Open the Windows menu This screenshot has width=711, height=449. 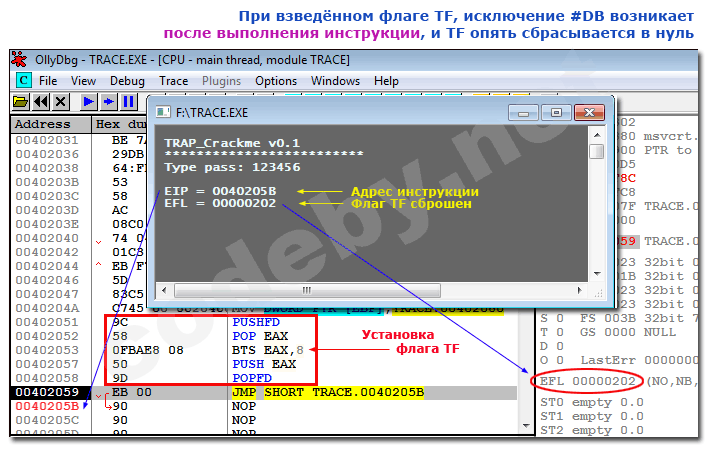336,81
